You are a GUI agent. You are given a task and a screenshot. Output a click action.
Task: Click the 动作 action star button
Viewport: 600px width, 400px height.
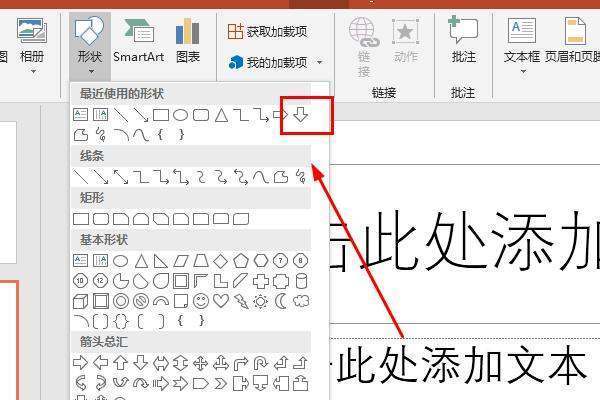[406, 41]
